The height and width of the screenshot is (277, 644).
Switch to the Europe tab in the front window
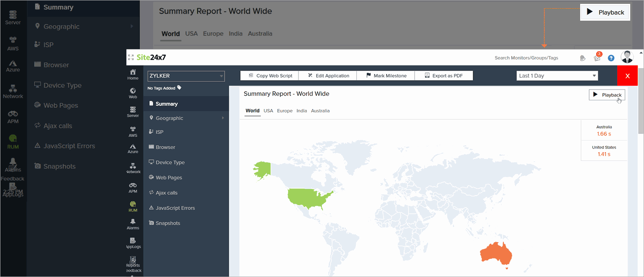click(285, 111)
